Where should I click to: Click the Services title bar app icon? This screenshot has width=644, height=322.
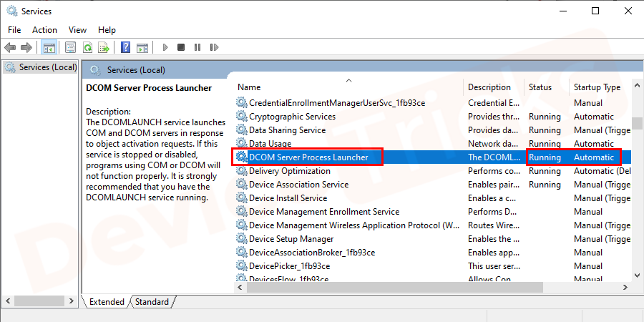[x=12, y=11]
